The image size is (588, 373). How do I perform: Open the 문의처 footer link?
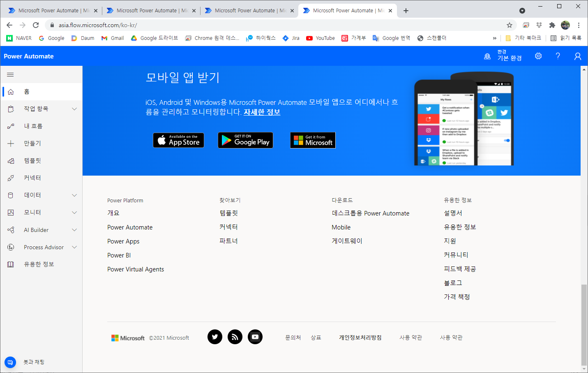click(293, 338)
